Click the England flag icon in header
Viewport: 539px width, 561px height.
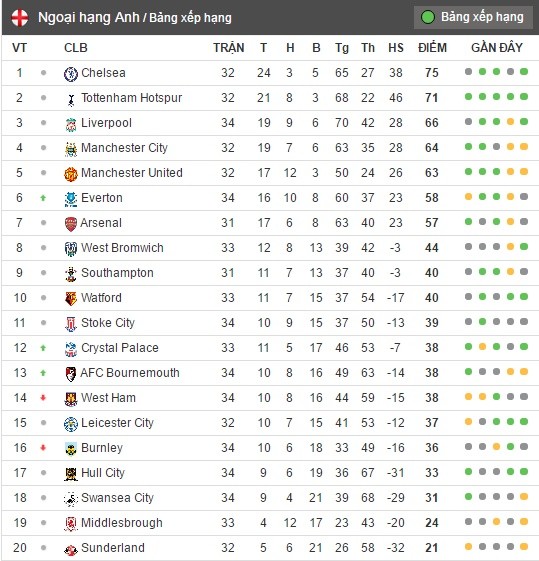(x=20, y=18)
